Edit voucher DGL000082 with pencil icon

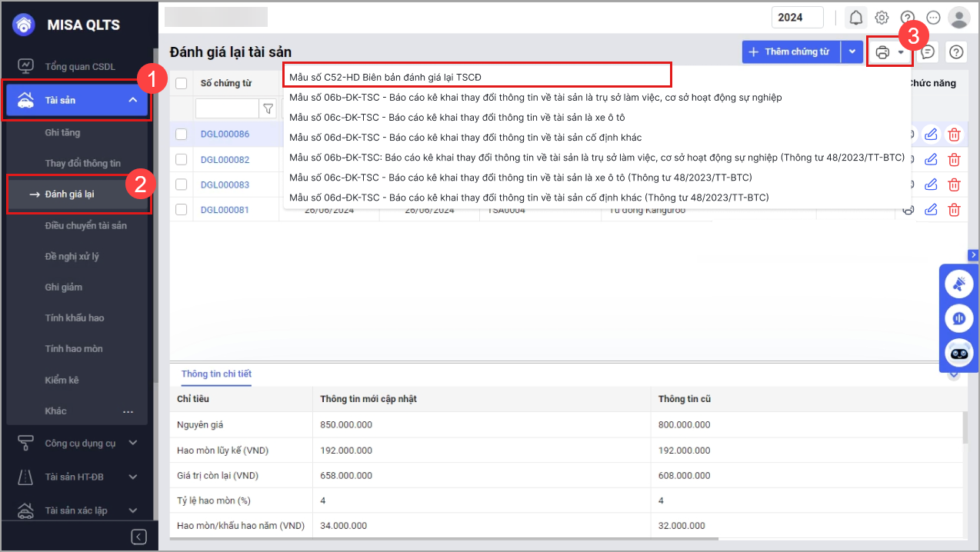tap(931, 160)
